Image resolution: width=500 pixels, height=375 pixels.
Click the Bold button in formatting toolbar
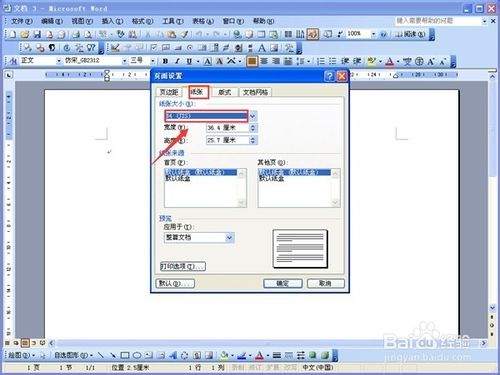click(165, 61)
